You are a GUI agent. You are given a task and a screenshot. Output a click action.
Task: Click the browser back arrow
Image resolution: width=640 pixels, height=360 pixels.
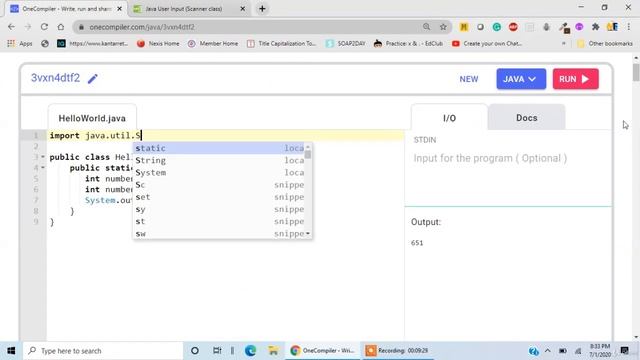[x=11, y=27]
